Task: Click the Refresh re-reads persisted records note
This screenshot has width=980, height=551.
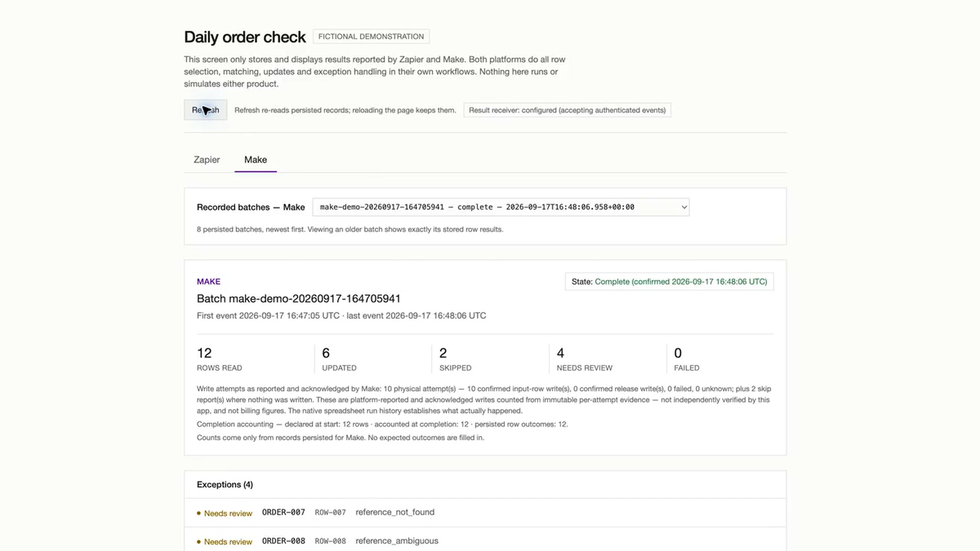Action: [345, 110]
